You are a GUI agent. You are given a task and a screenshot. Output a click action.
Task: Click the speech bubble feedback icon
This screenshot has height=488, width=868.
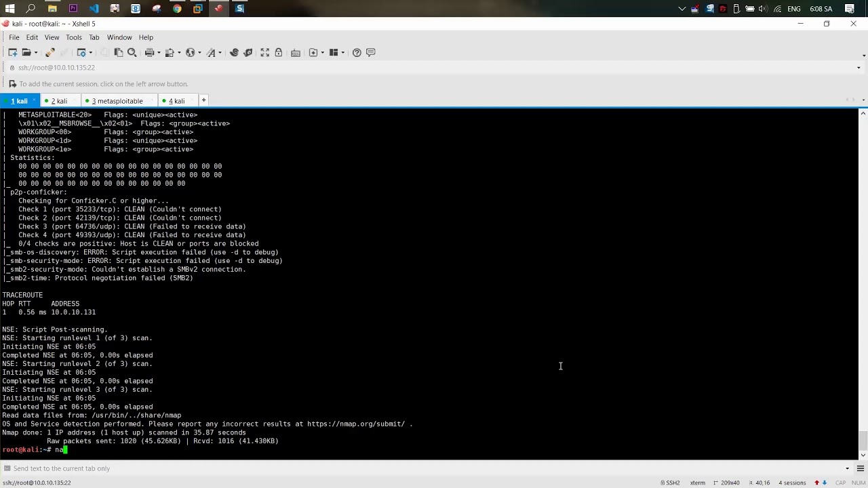[x=370, y=52]
